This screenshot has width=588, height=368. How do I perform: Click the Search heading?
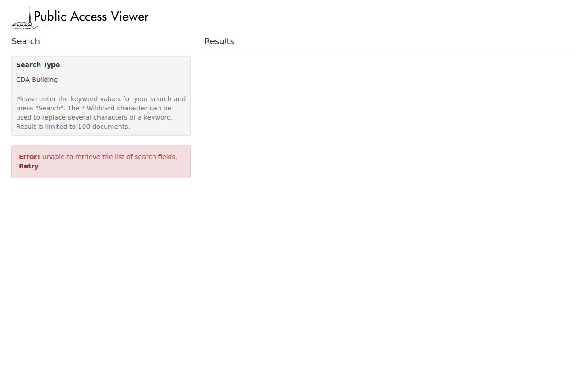[26, 41]
